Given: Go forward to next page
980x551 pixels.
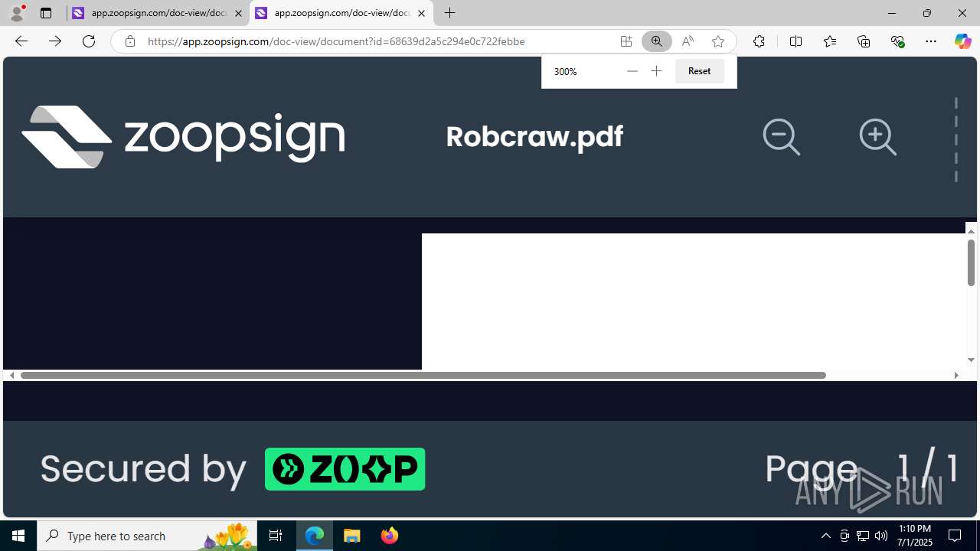Looking at the screenshot, I should (x=55, y=41).
